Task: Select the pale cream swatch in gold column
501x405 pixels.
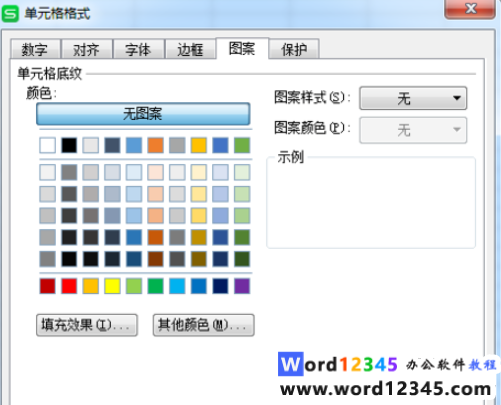Action: tap(199, 172)
